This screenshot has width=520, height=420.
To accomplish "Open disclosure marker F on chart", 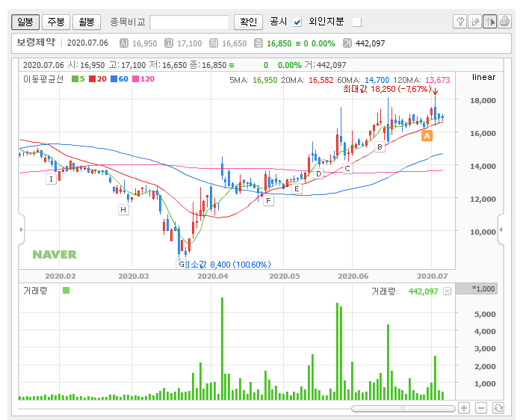I will (x=268, y=201).
